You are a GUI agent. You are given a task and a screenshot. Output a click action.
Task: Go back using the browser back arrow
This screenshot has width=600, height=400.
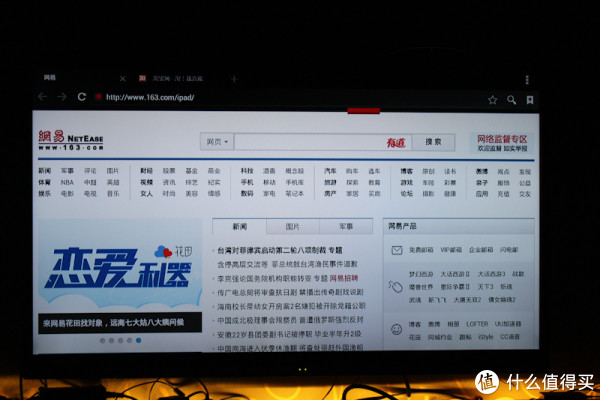42,96
